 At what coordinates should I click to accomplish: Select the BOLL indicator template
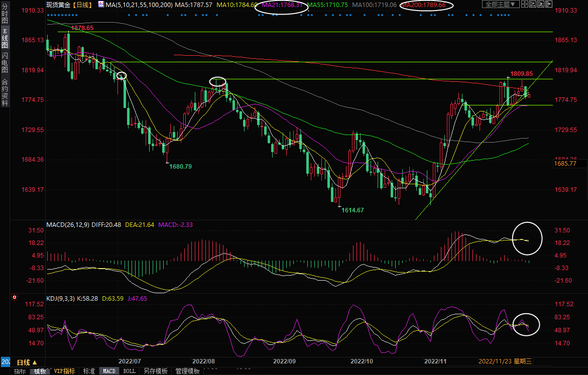tap(129, 371)
